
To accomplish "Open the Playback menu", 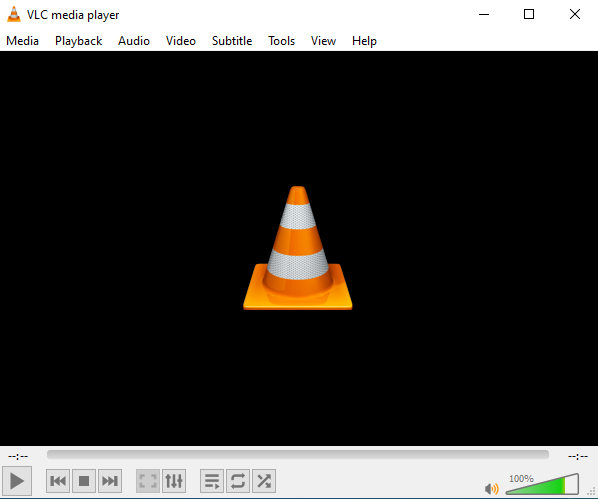I will coord(79,41).
